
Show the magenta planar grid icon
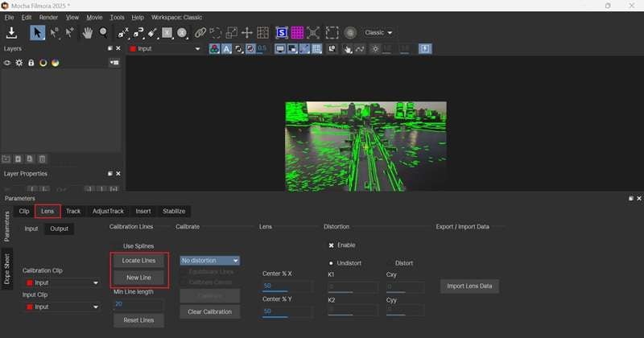297,32
